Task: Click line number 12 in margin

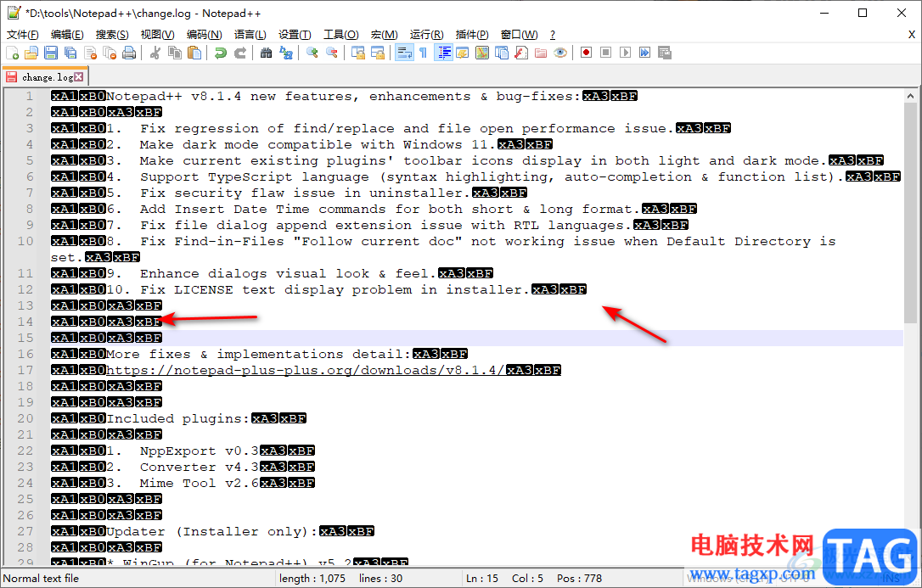Action: (x=25, y=289)
